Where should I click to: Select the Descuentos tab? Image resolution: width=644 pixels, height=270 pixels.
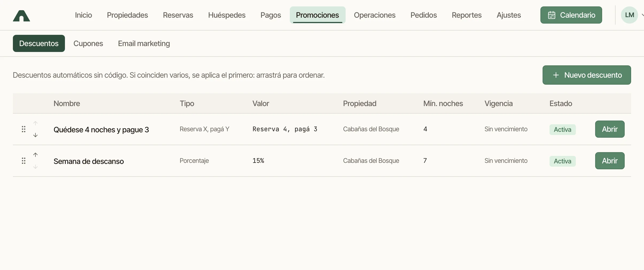(39, 43)
